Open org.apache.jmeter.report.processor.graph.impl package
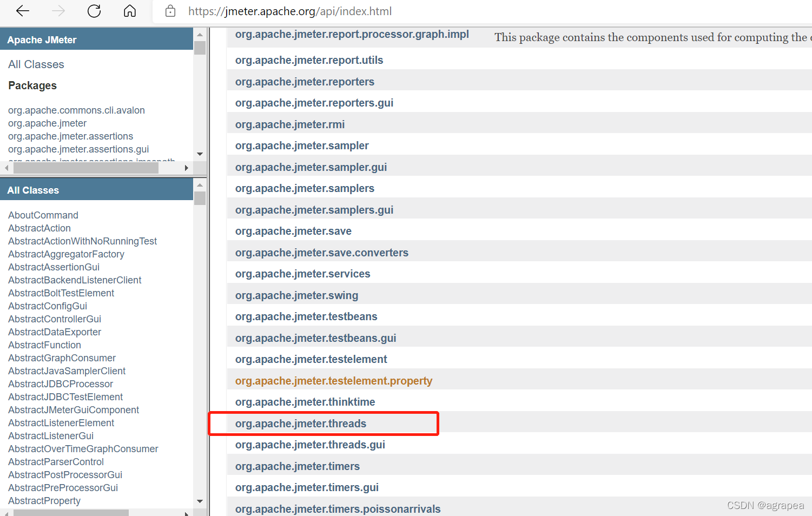This screenshot has height=516, width=812. 352,35
